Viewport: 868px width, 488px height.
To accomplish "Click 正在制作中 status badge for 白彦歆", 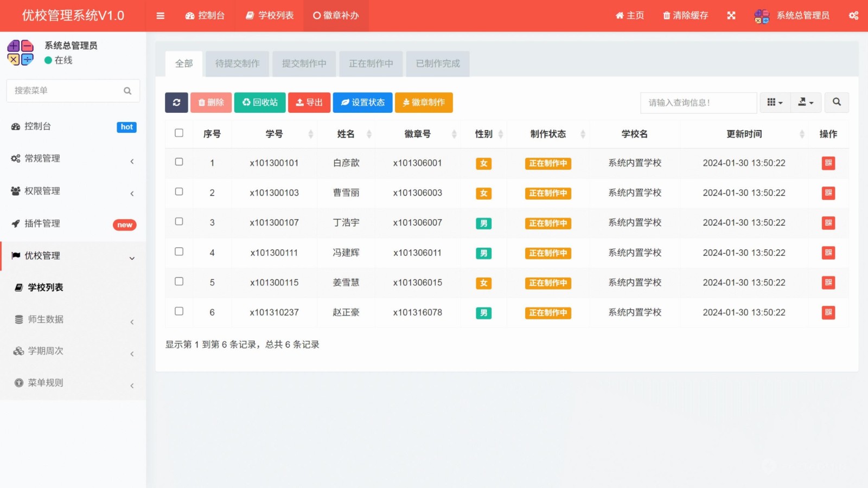I will (548, 163).
